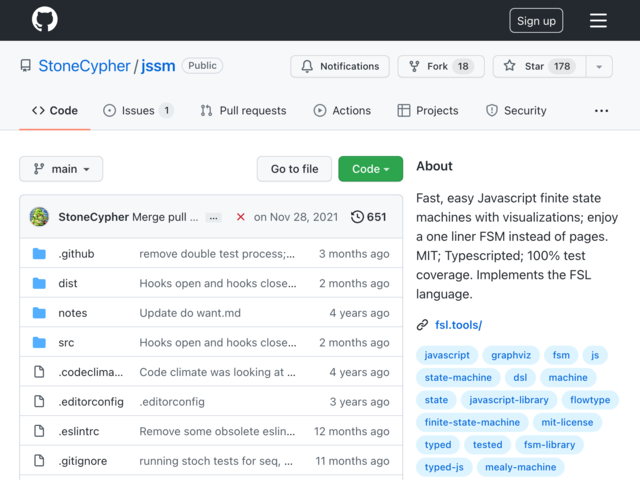Click the state-machine topic tag

click(x=458, y=378)
